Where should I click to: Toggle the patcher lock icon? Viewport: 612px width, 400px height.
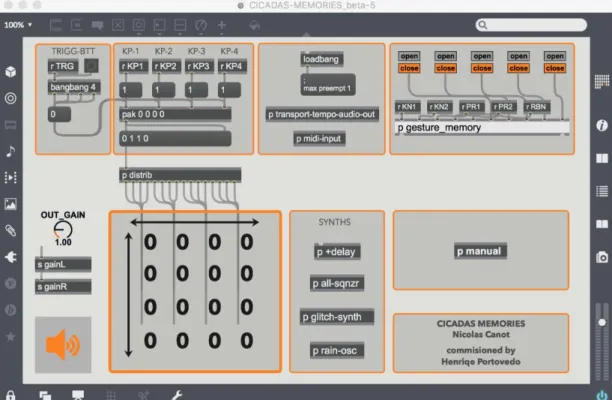pyautogui.click(x=11, y=395)
